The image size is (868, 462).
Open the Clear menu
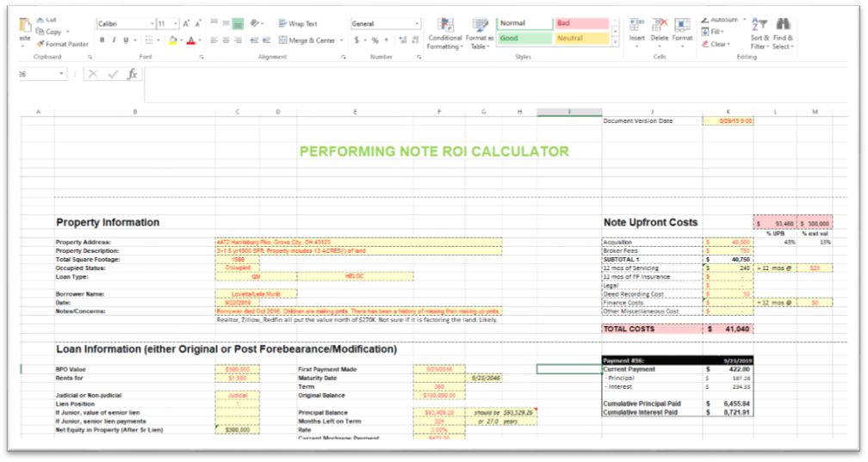(x=716, y=44)
